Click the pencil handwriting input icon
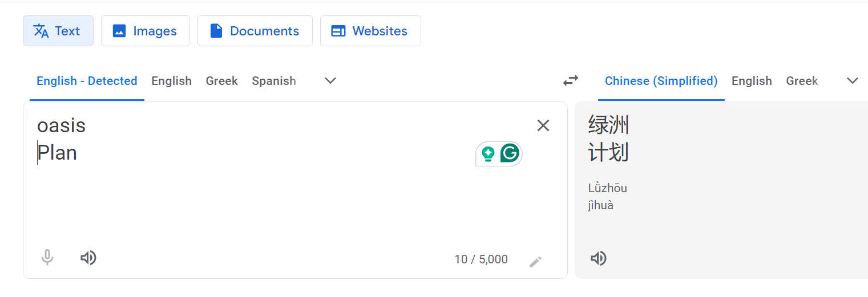 coord(535,261)
